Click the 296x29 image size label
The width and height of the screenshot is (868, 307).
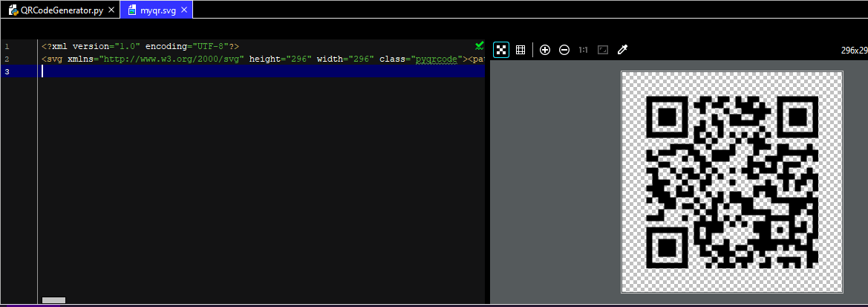[x=854, y=50]
